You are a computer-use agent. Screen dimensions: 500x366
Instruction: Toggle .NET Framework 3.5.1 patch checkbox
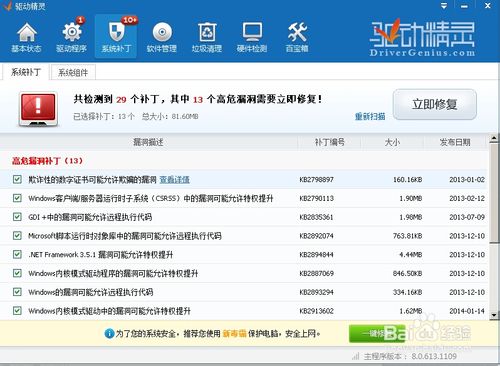coord(17,254)
